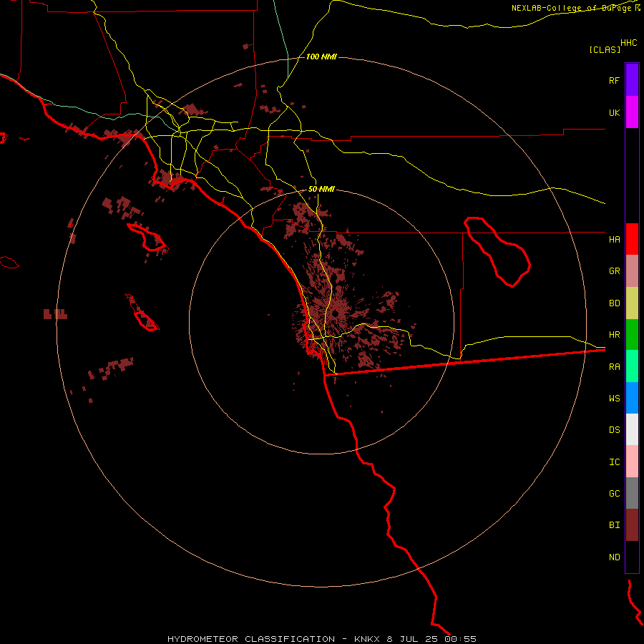
Task: Click the WS legend label
Action: tap(614, 399)
